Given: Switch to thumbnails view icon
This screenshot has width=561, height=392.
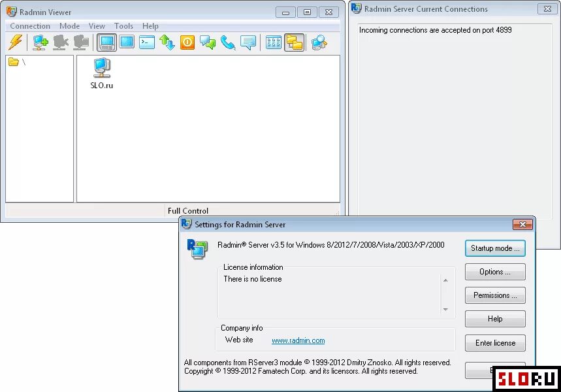Looking at the screenshot, I should coord(274,42).
